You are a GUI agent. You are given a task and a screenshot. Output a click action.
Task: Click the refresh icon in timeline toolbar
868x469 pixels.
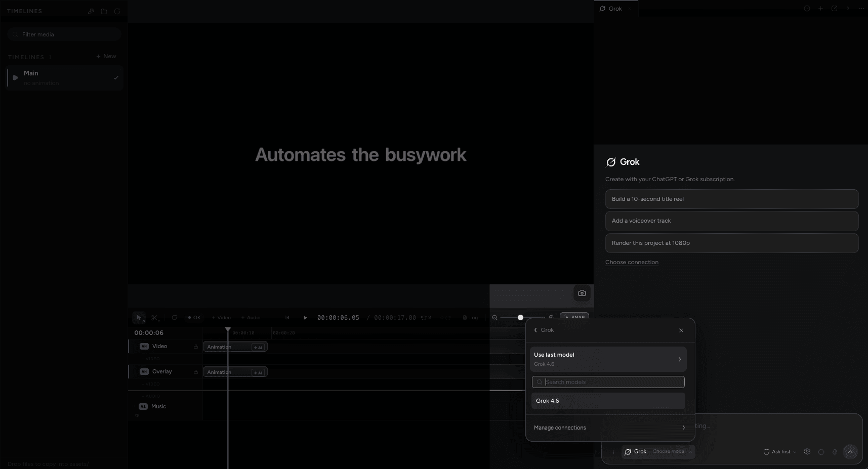(x=175, y=318)
